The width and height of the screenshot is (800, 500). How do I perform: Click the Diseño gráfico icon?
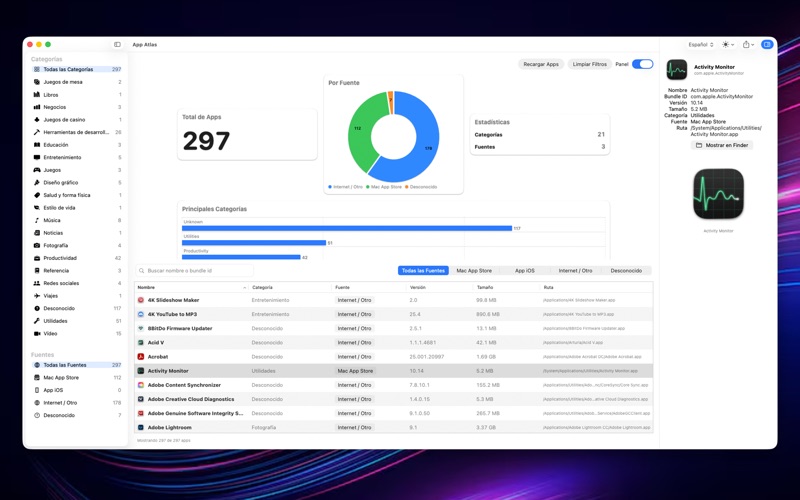(37, 182)
